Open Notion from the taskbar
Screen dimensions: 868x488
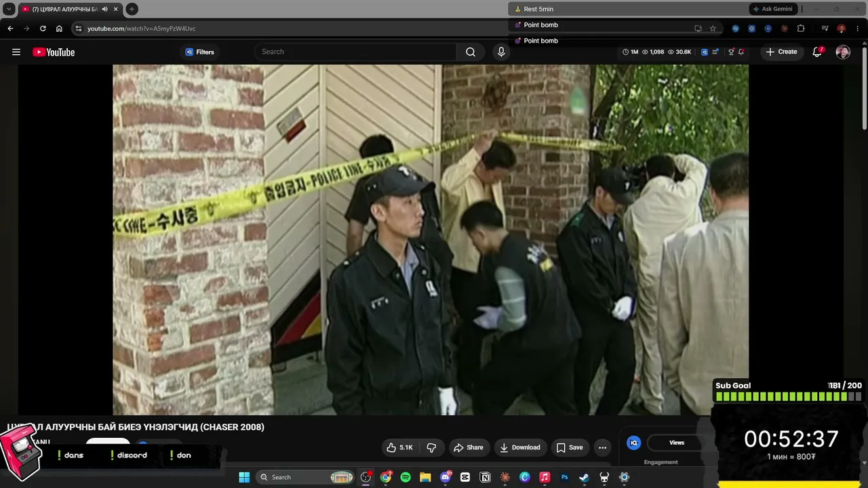(485, 477)
